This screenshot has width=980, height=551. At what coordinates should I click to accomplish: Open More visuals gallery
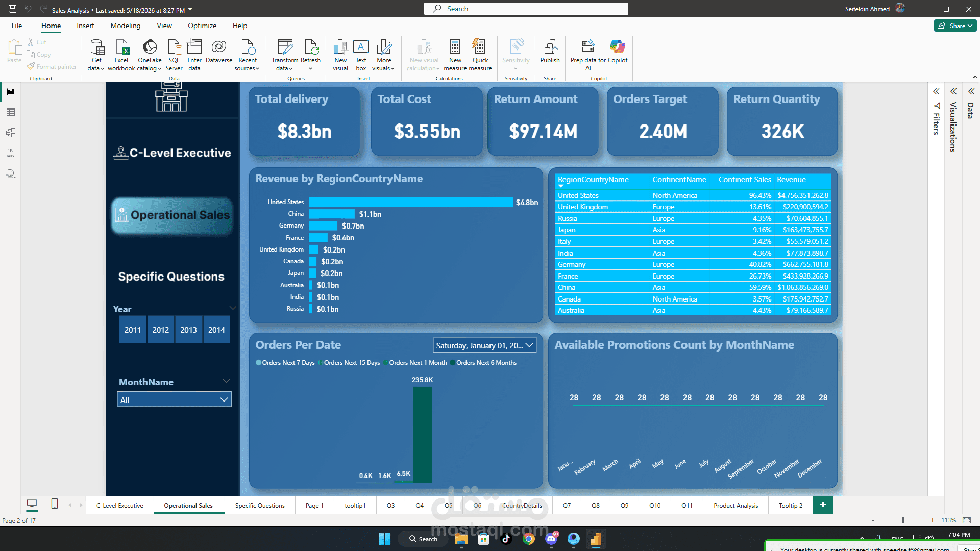point(384,55)
